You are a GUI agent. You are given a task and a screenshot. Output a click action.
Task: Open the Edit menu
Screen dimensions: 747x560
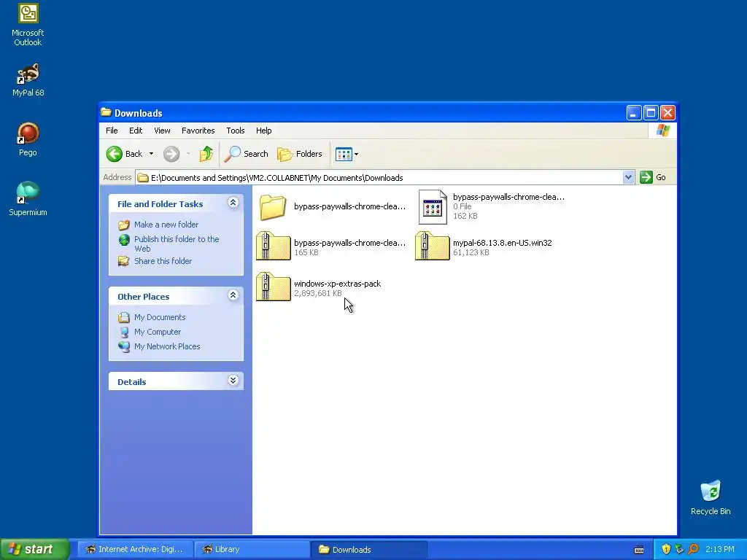click(136, 131)
